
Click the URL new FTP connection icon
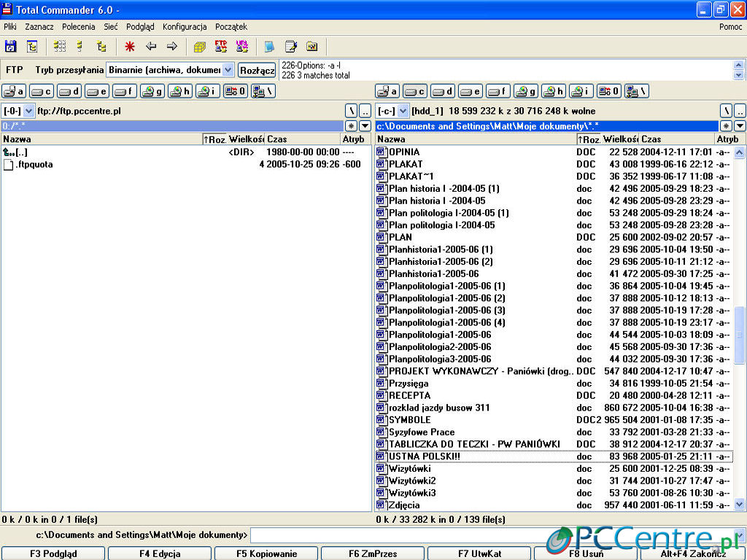[x=242, y=47]
